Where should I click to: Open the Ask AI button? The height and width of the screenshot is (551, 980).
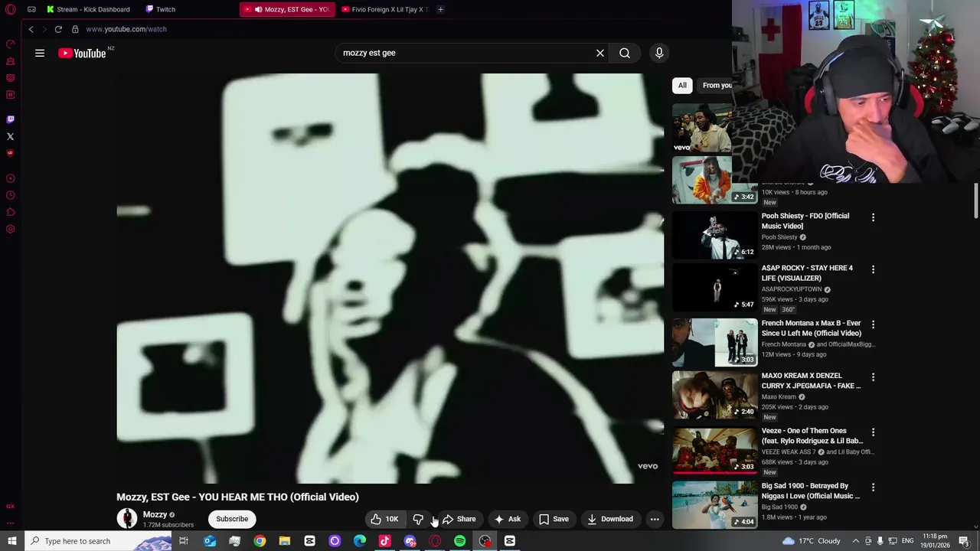pos(508,519)
